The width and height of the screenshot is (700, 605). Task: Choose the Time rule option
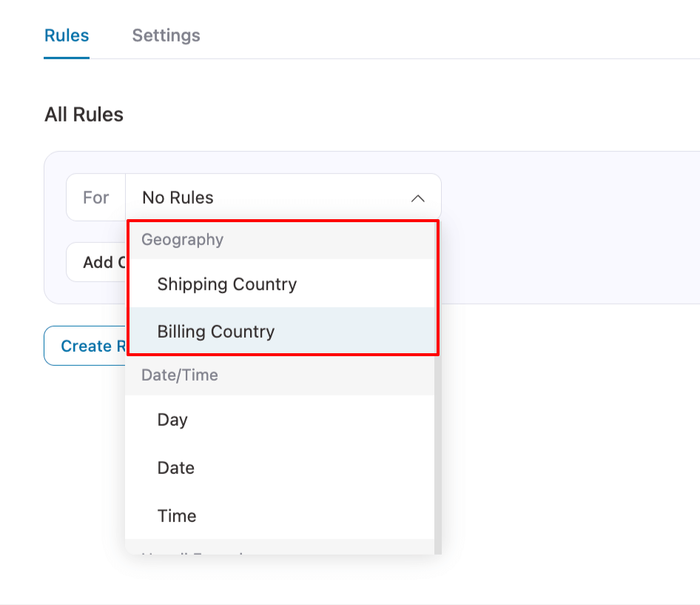(177, 516)
